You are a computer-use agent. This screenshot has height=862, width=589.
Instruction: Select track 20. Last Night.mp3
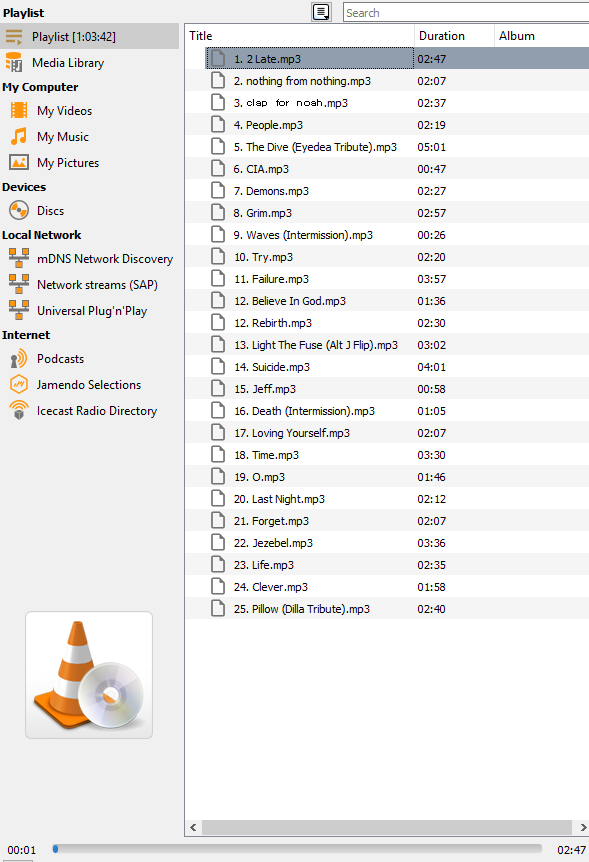click(x=387, y=499)
